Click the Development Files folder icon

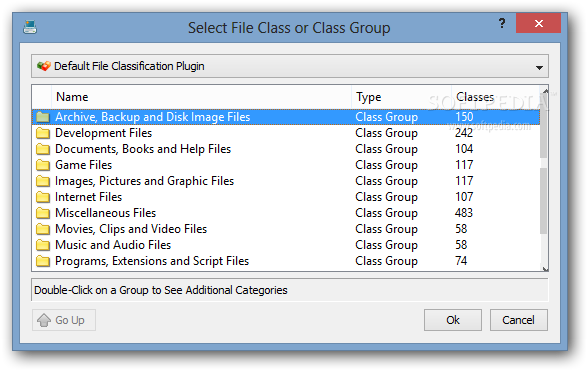tap(43, 133)
